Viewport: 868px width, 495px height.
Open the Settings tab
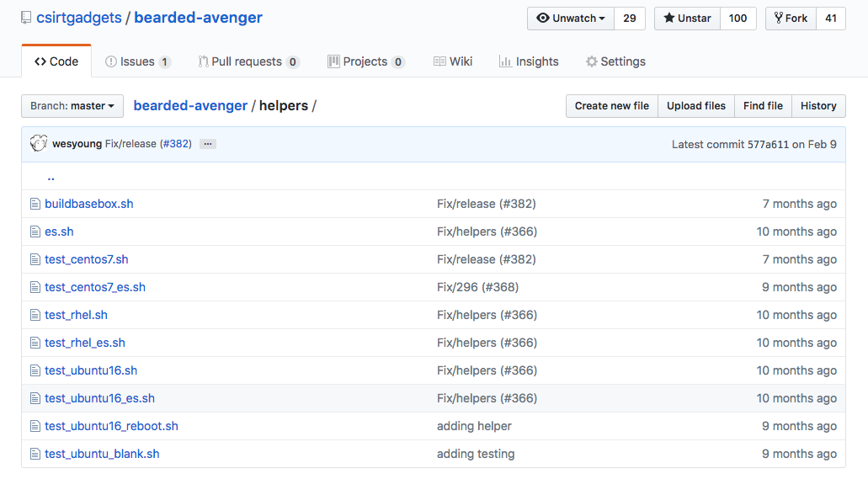(x=615, y=61)
